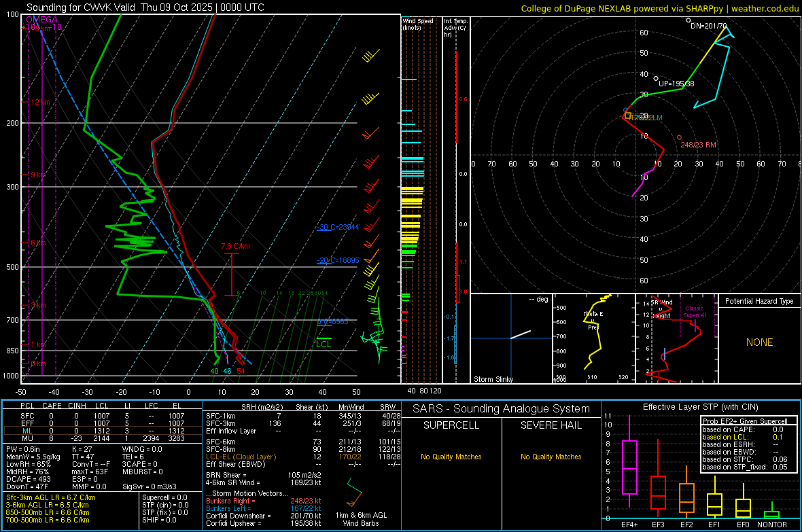Screen dimensions: 802x532
Task: Click the 'Storm Slinky' panel label
Action: pos(493,379)
